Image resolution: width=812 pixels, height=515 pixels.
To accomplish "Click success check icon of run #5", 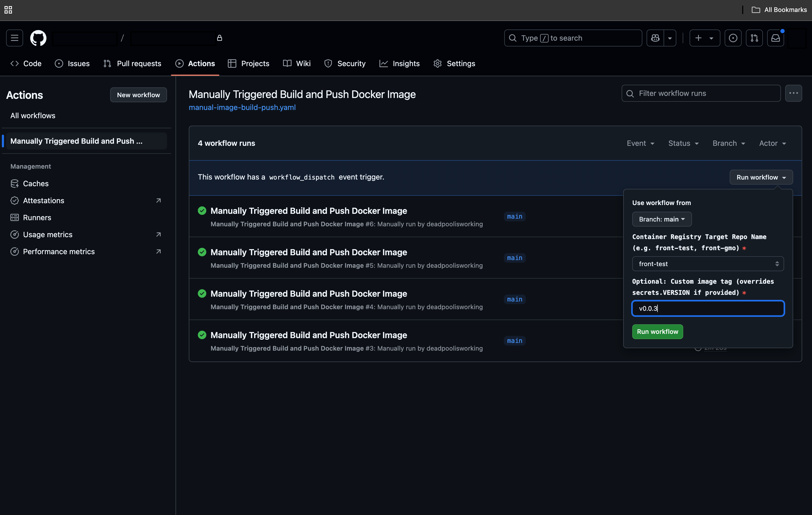I will click(202, 252).
